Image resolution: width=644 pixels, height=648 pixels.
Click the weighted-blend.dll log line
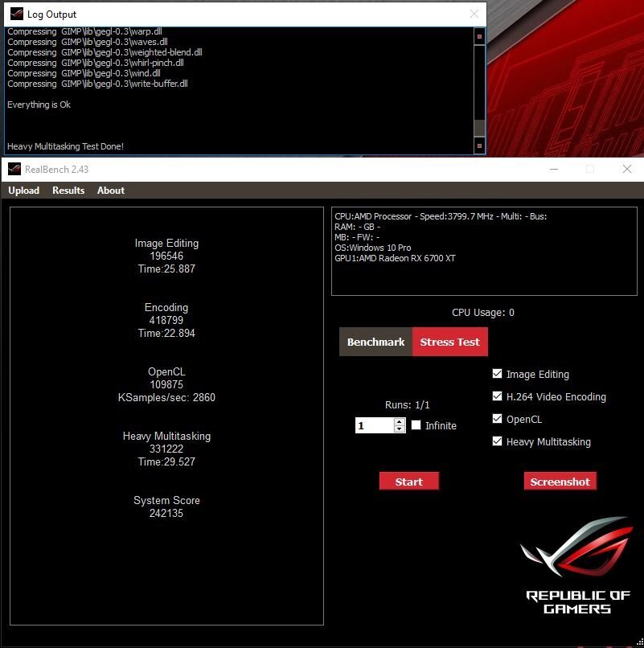(x=105, y=52)
